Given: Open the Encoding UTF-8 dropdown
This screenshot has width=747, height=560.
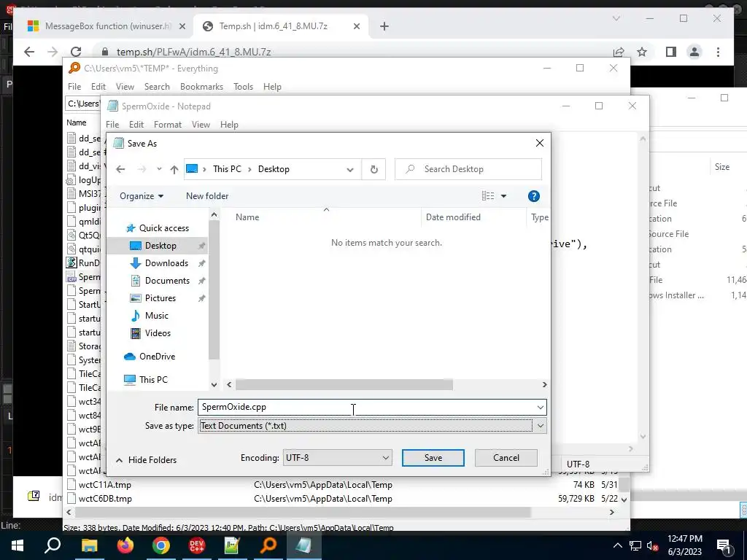Looking at the screenshot, I should 337,458.
